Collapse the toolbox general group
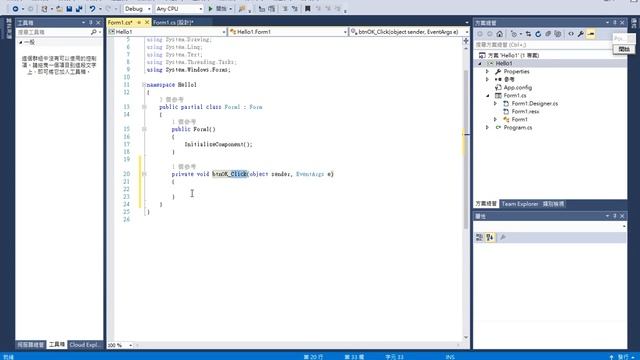Image resolution: width=640 pixels, height=360 pixels. (20, 42)
